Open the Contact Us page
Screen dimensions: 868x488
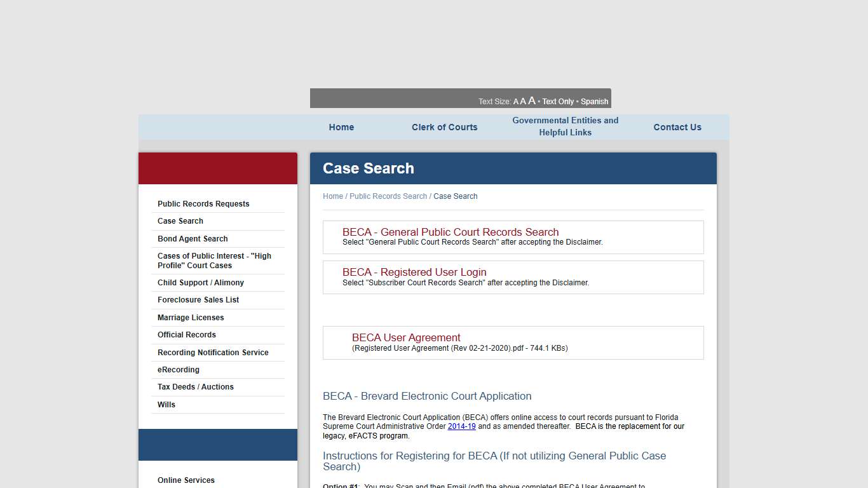click(x=677, y=126)
